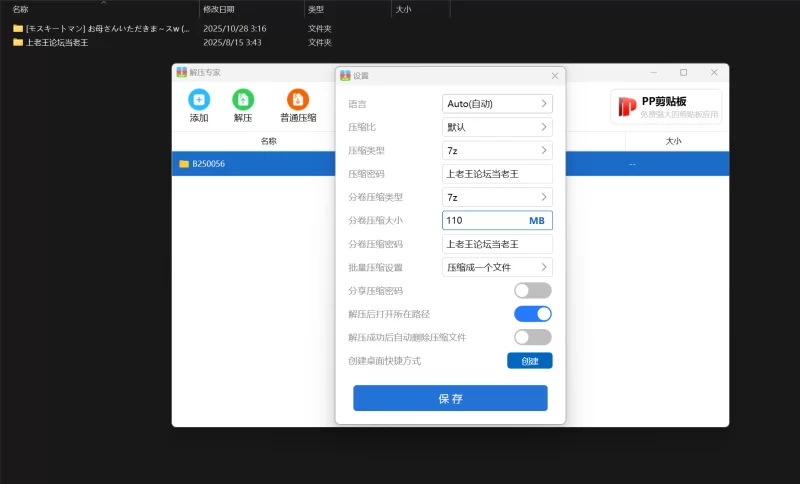Turn on 解压成功后自动删除压缩文件 toggle
This screenshot has width=800, height=484.
point(532,338)
